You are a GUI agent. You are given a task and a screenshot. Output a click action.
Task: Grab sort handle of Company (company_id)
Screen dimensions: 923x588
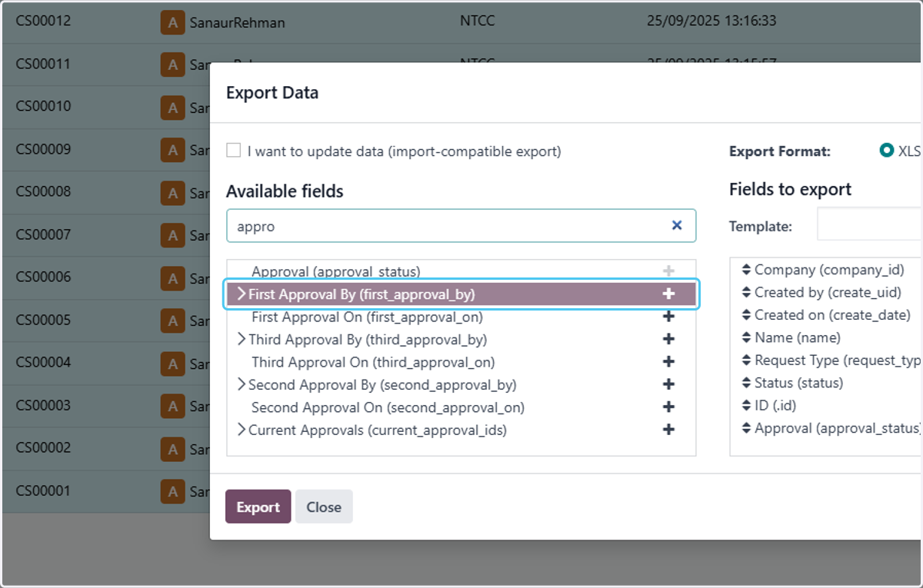coord(746,270)
